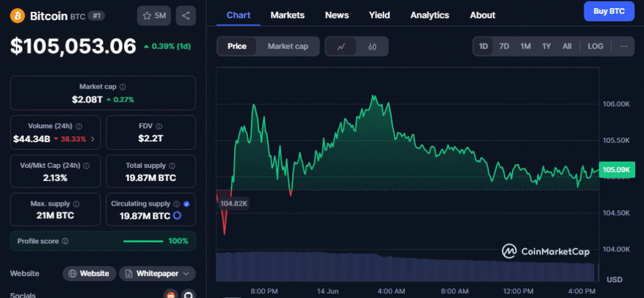The width and height of the screenshot is (644, 298).
Task: Open the Website link button
Action: pos(89,273)
